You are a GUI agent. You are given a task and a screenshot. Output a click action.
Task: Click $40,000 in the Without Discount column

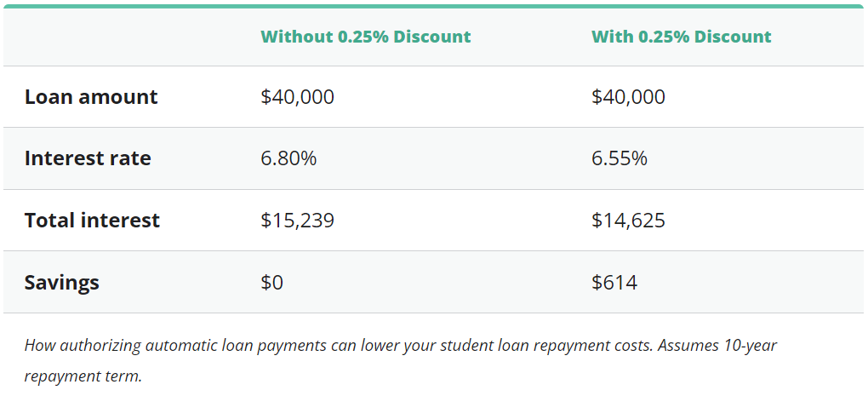click(x=297, y=97)
